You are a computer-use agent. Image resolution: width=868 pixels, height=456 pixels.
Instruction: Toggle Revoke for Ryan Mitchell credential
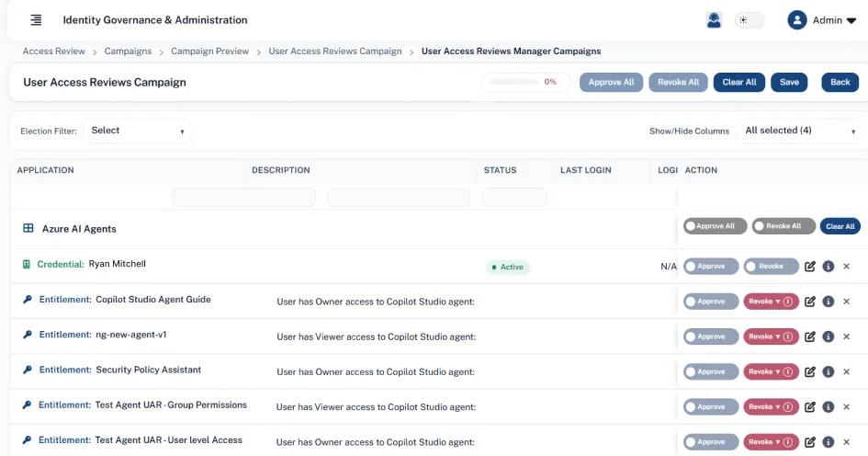coord(772,267)
